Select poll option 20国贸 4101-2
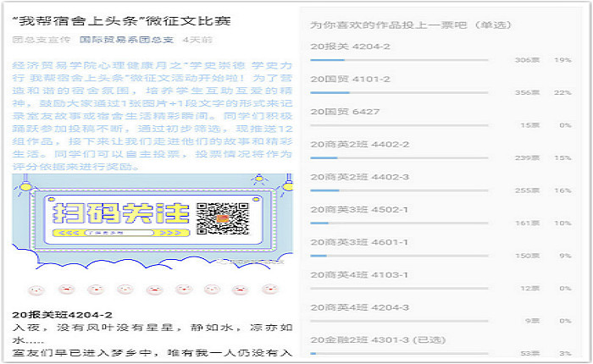The height and width of the screenshot is (364, 593). (350, 80)
